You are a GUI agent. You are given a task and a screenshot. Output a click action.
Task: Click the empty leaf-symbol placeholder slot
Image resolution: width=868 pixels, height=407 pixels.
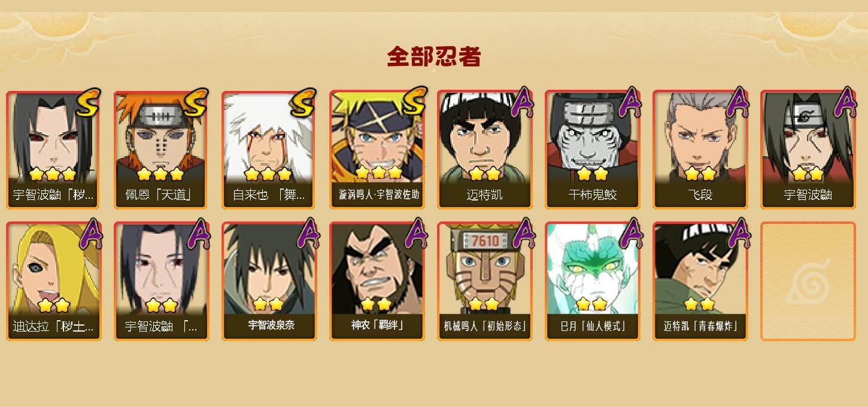pyautogui.click(x=808, y=281)
